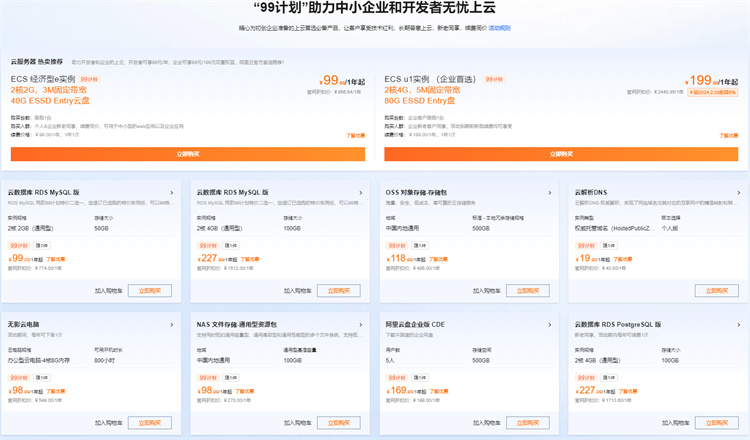
Task: Expand chevron on RDS PostgreSQL card
Action: (739, 325)
